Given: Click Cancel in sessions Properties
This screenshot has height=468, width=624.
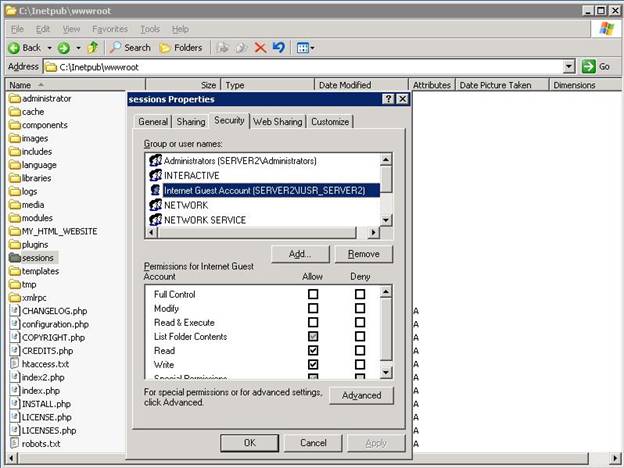Looking at the screenshot, I should click(x=313, y=443).
